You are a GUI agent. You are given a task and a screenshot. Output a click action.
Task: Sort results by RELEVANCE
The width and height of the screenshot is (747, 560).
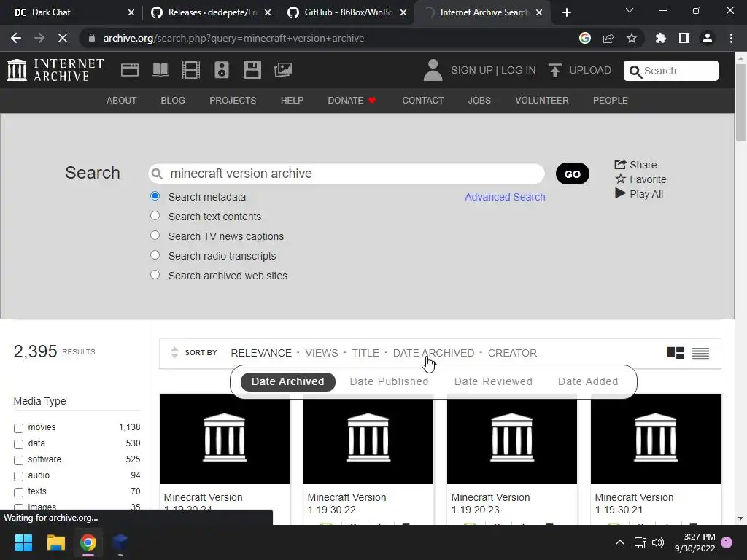tap(261, 353)
